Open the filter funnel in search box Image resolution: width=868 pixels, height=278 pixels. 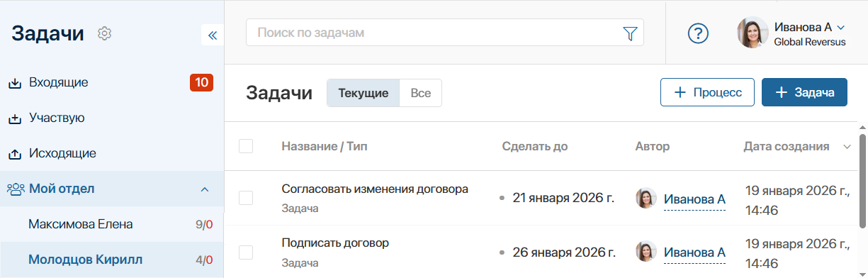pyautogui.click(x=629, y=33)
